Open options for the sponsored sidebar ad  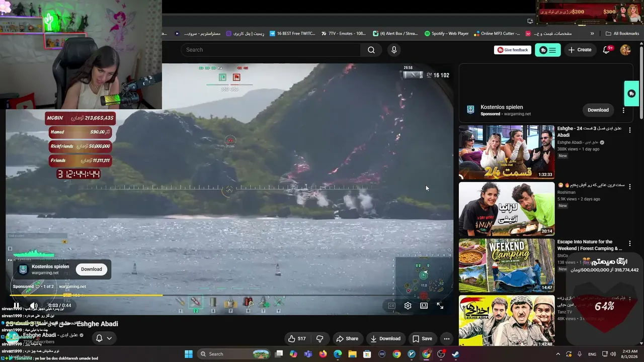point(623,110)
